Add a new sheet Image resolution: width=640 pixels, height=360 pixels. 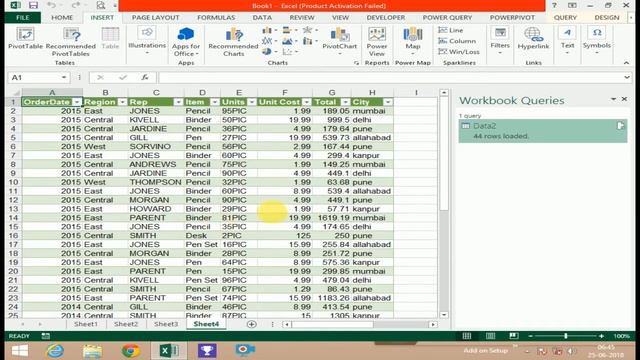[x=251, y=324]
